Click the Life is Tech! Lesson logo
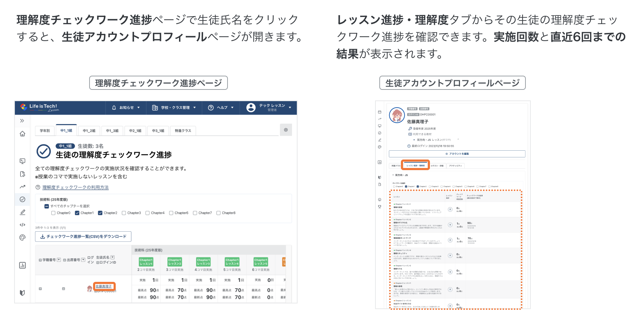644x319 pixels. coord(39,108)
